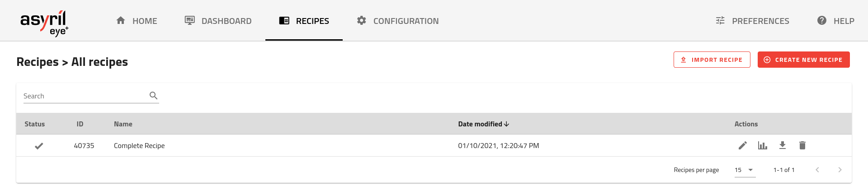Click the download icon for recipe 40735
This screenshot has width=868, height=195.
point(783,145)
